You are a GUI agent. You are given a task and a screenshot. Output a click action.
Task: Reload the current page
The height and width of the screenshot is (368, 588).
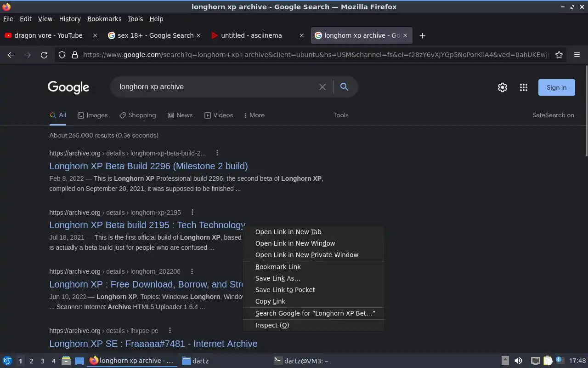coord(44,55)
